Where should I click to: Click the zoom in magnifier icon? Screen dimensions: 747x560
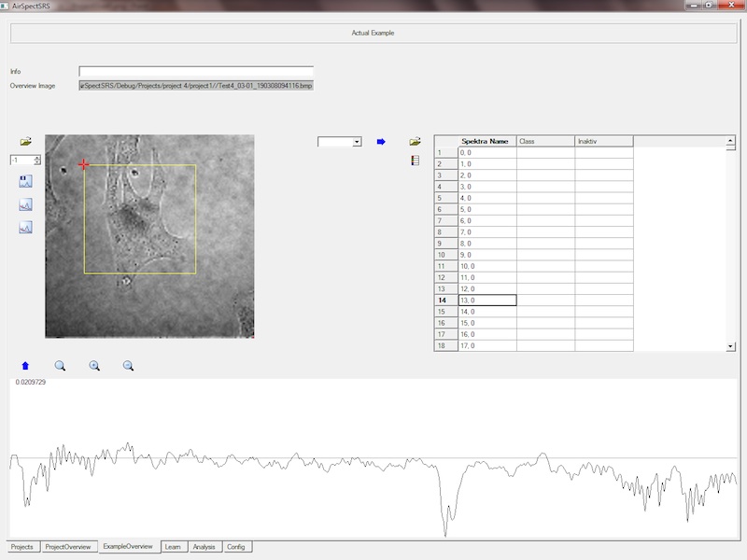tap(94, 366)
